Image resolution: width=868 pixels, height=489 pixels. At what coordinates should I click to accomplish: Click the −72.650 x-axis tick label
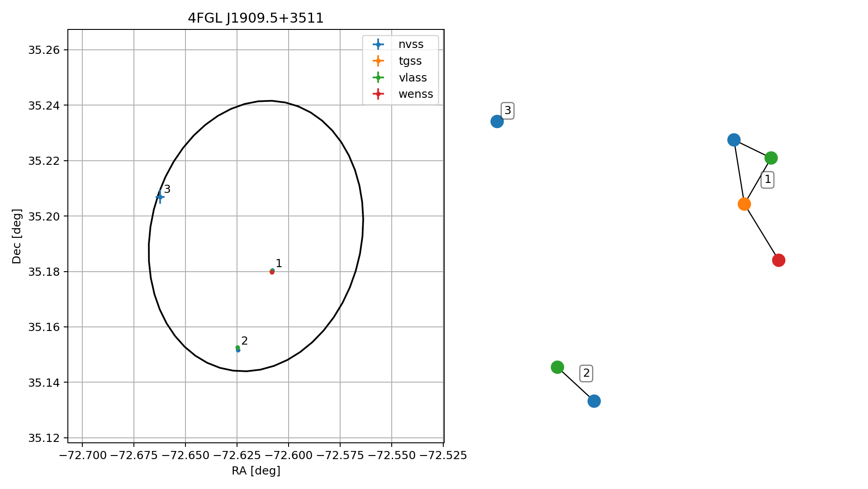point(185,455)
